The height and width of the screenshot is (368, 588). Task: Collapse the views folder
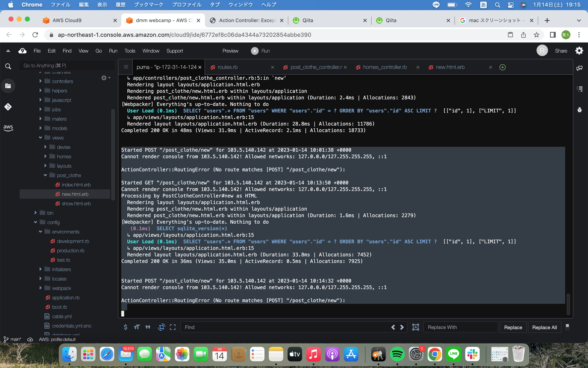40,138
